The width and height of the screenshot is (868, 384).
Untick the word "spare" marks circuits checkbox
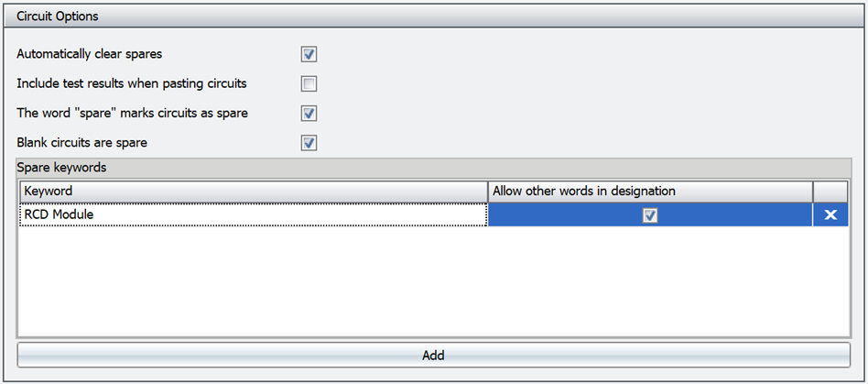tap(309, 113)
